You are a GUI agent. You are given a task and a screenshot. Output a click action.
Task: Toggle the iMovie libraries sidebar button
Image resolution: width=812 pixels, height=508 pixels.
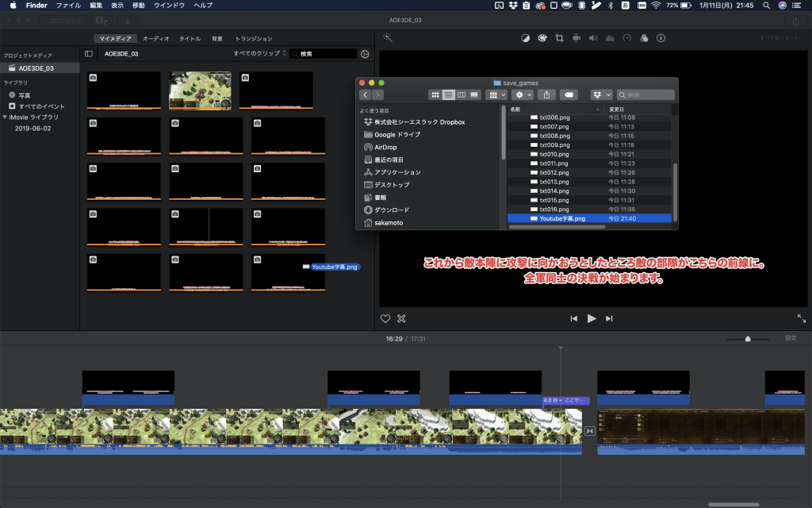[89, 54]
